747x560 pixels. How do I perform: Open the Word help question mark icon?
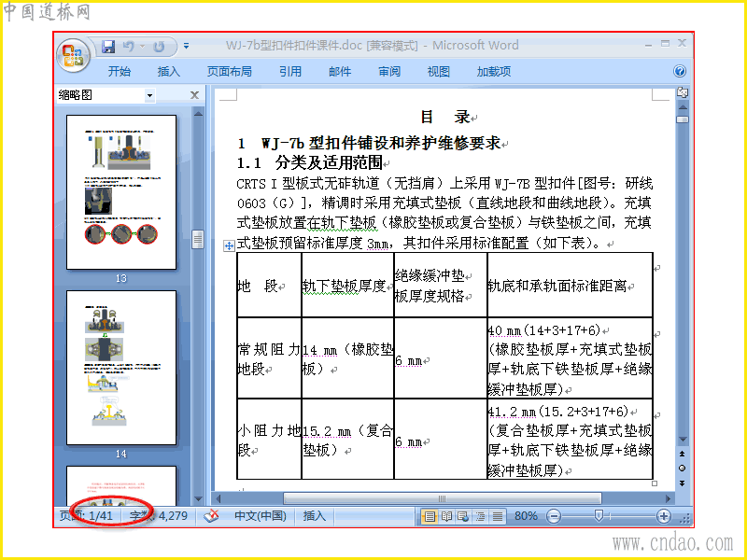[680, 71]
